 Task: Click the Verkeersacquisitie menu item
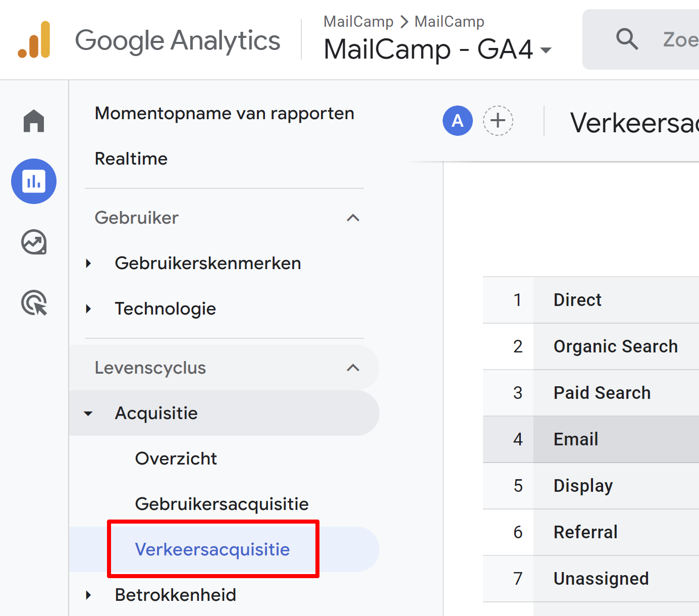(212, 549)
